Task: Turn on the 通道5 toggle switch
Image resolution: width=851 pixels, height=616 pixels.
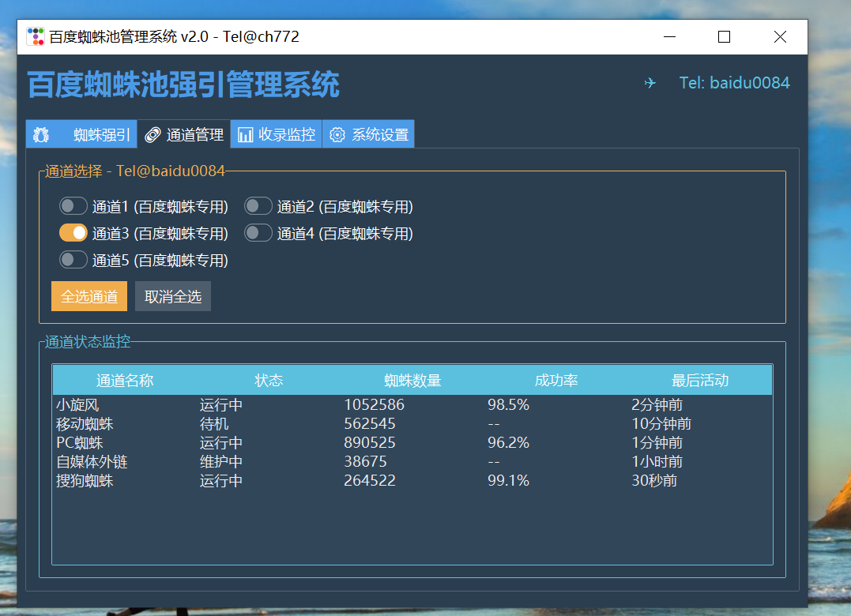Action: 73,260
